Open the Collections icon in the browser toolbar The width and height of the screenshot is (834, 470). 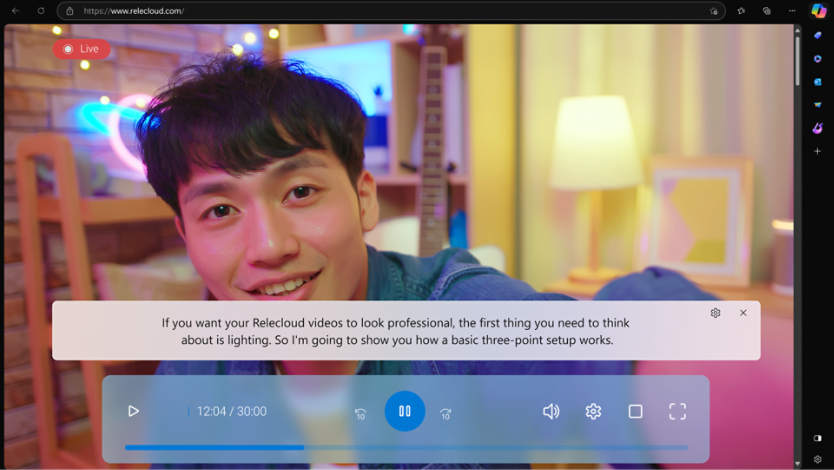point(766,11)
